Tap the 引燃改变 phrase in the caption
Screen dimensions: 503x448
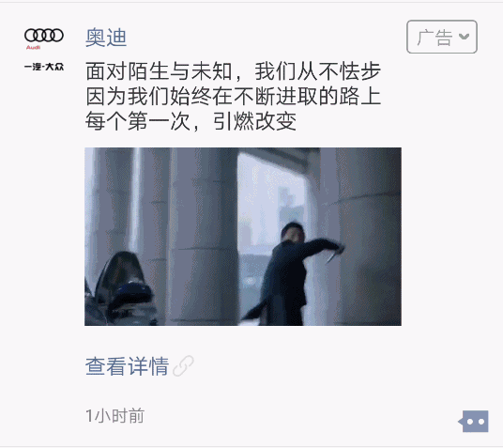pos(254,121)
